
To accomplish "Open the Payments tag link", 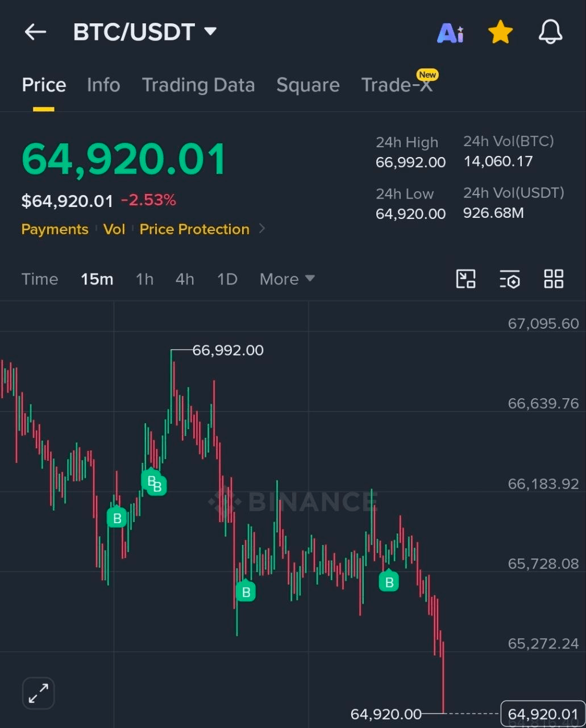I will [55, 229].
